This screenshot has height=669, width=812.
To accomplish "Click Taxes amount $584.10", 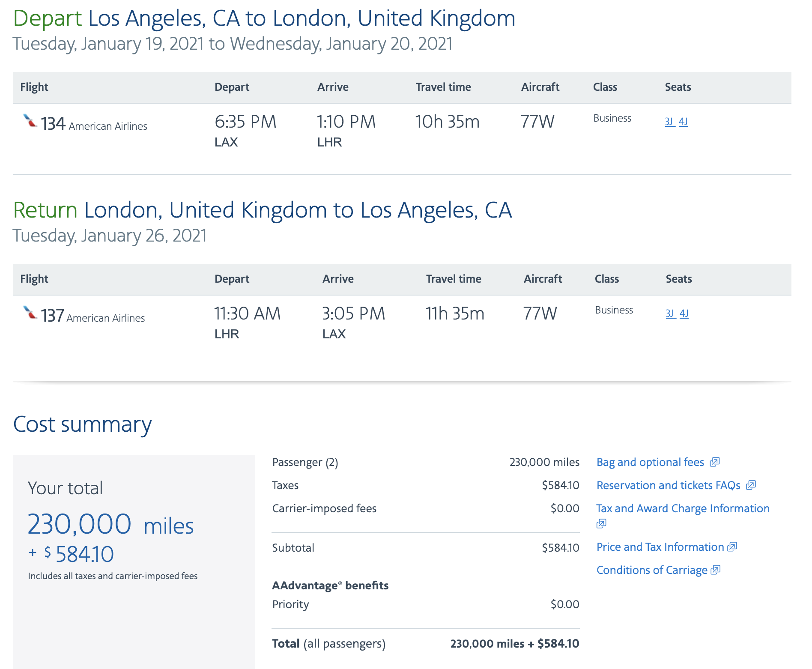I will click(x=561, y=485).
